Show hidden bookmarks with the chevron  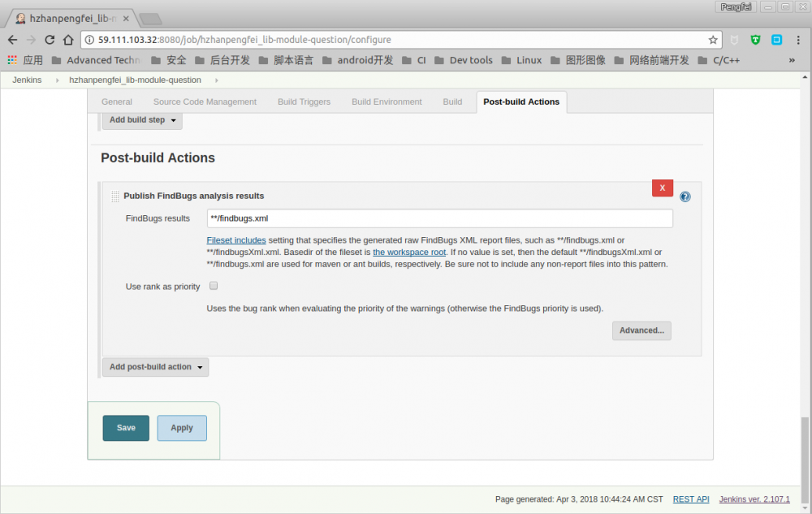pyautogui.click(x=792, y=60)
